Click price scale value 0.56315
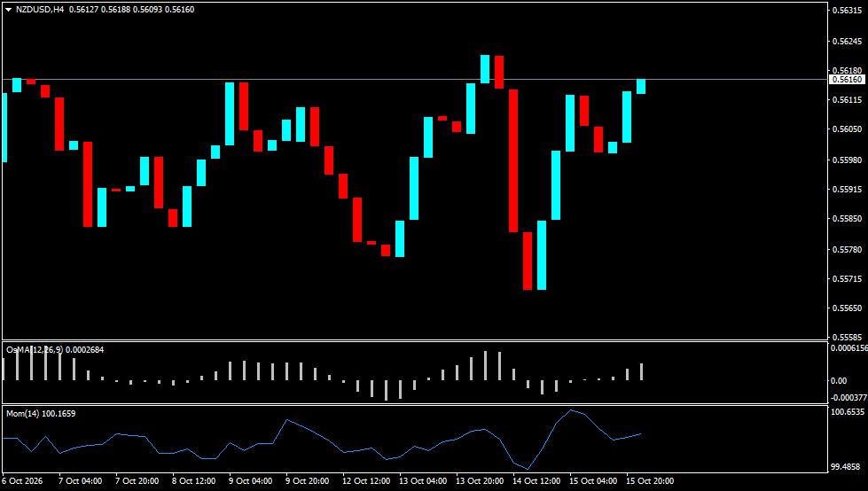This screenshot has width=868, height=491. (847, 11)
